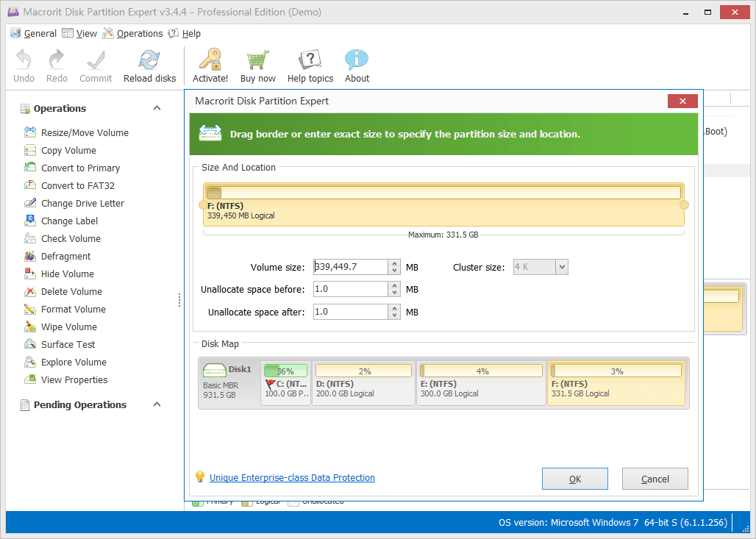The height and width of the screenshot is (539, 756).
Task: Click the Volume size input field
Action: point(350,267)
